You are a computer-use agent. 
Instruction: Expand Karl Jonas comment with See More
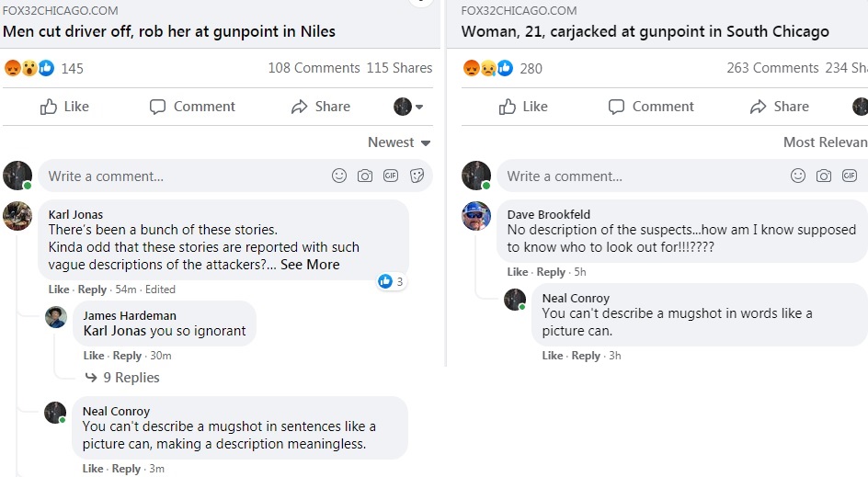(x=310, y=265)
